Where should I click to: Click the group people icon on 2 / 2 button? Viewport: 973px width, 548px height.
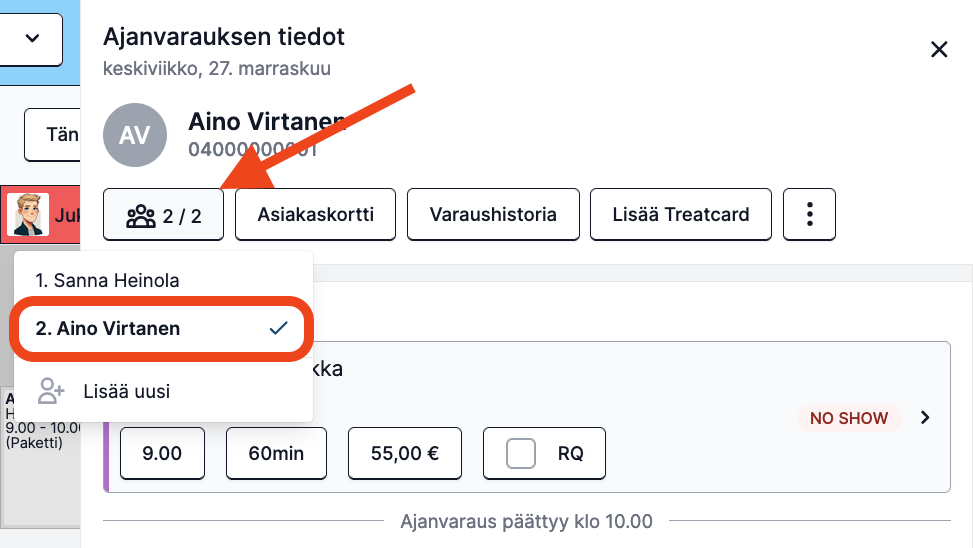pyautogui.click(x=141, y=216)
